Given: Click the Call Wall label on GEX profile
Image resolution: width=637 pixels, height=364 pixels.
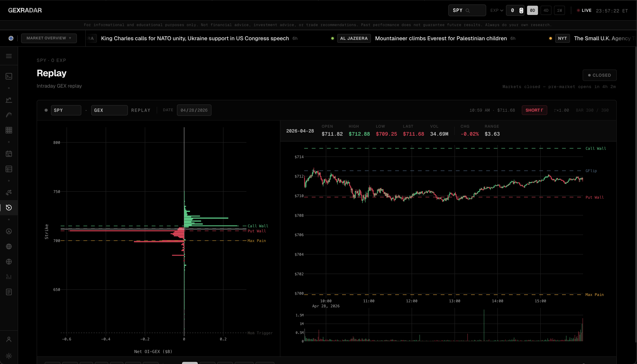Looking at the screenshot, I should click(258, 226).
